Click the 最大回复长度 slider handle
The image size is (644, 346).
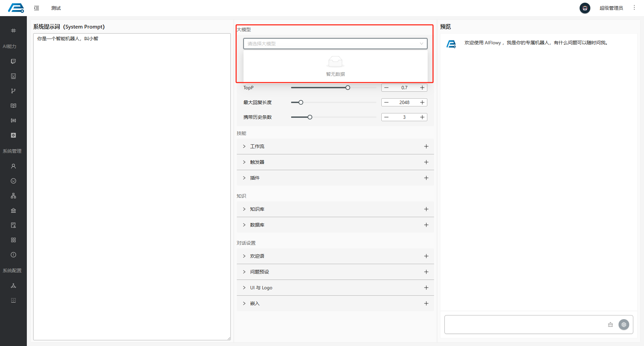[301, 102]
